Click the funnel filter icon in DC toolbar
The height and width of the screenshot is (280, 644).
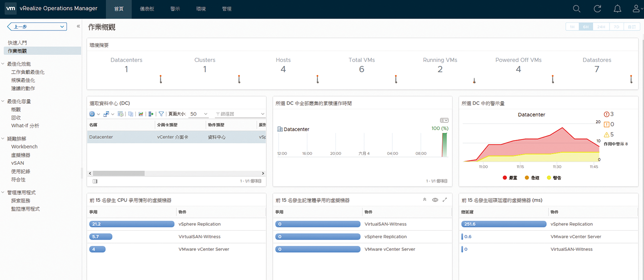(x=161, y=114)
